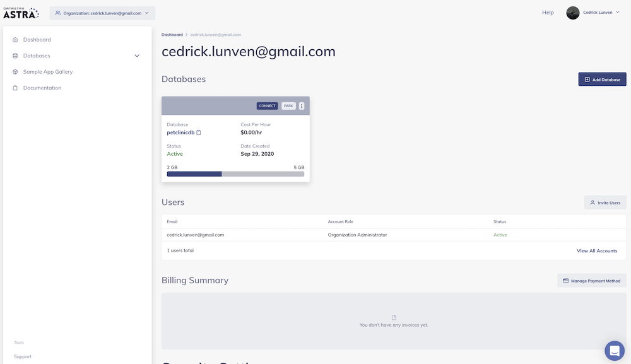Click the Dashboard home icon in sidebar
Image resolution: width=631 pixels, height=364 pixels.
15,40
